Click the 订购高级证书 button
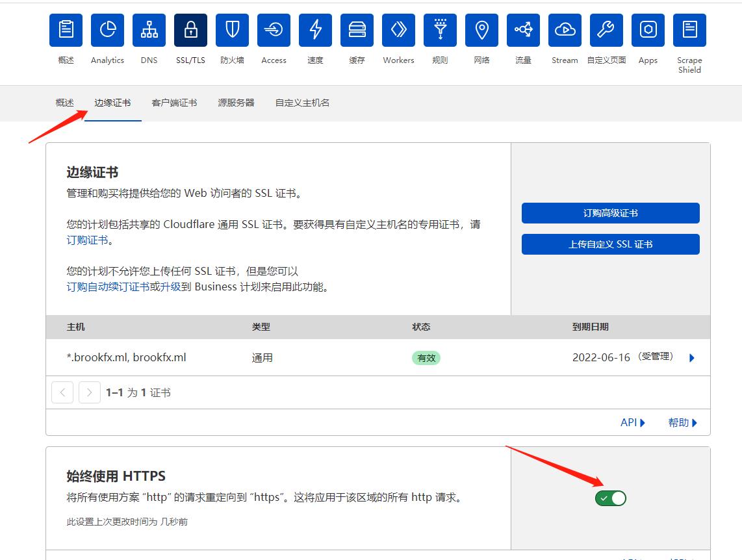This screenshot has height=560, width=742. pyautogui.click(x=610, y=212)
